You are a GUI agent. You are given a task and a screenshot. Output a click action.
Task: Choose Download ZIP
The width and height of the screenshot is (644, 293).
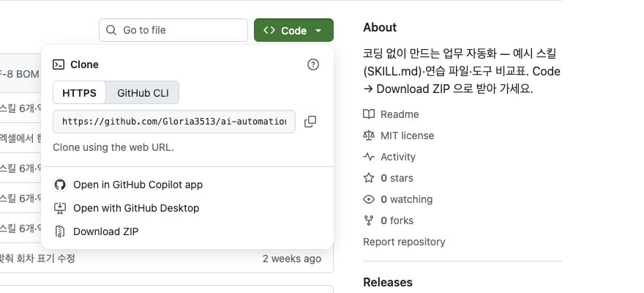coord(106,231)
